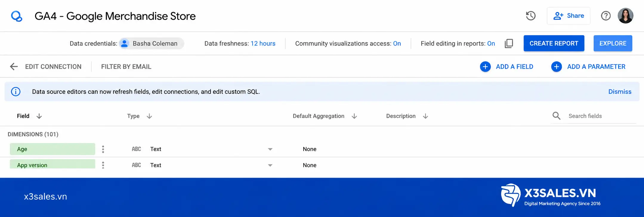The height and width of the screenshot is (217, 644).
Task: Sort by Description column arrow
Action: tap(426, 116)
